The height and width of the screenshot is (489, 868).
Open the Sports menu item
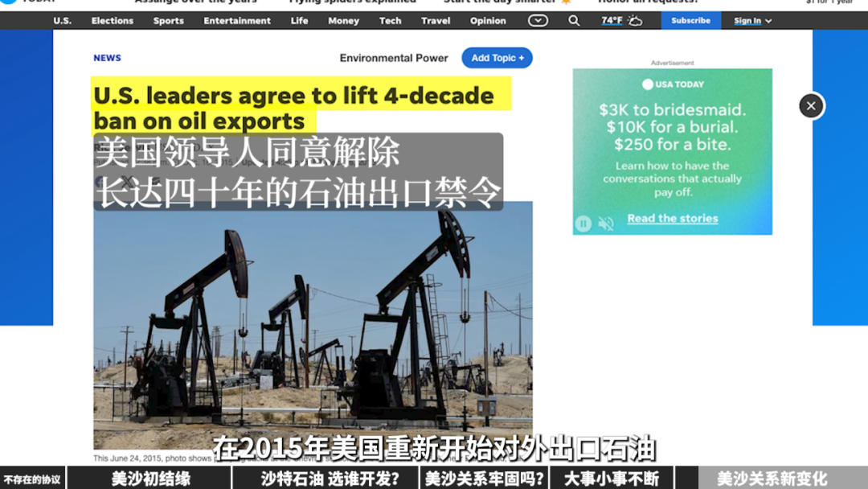pyautogui.click(x=168, y=21)
